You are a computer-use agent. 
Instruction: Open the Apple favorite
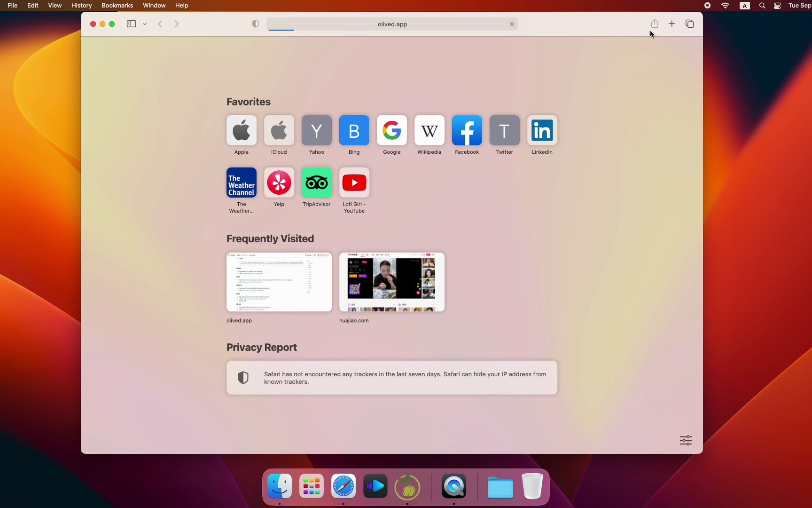(242, 130)
